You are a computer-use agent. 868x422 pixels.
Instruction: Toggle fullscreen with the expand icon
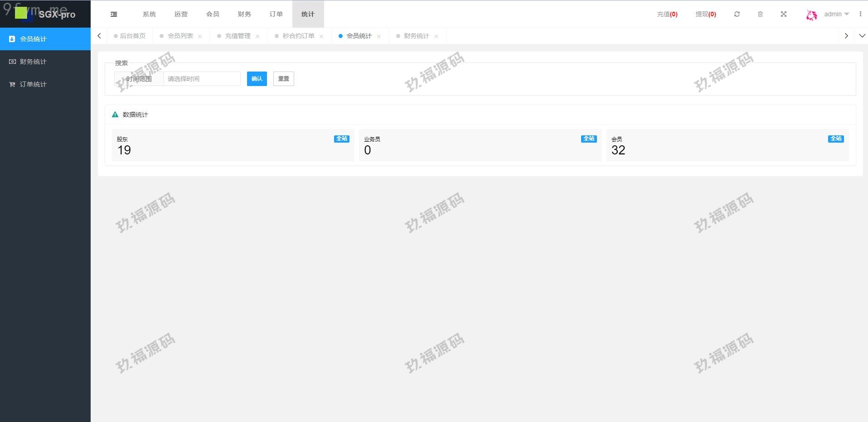click(783, 14)
